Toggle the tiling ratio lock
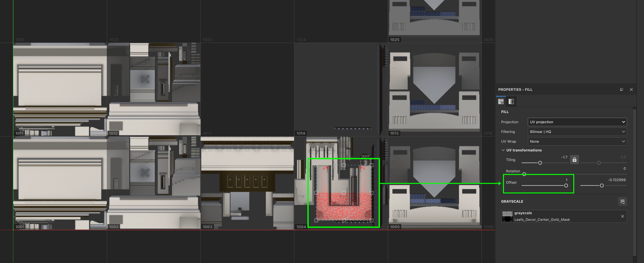 point(574,160)
